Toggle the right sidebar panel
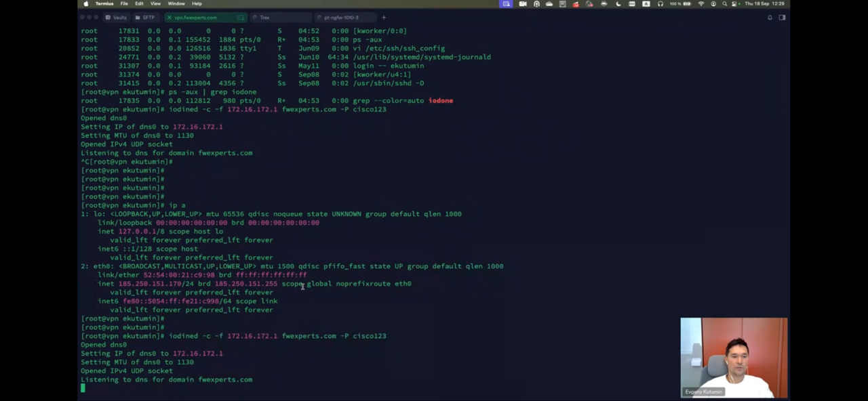The height and width of the screenshot is (401, 868). [782, 18]
